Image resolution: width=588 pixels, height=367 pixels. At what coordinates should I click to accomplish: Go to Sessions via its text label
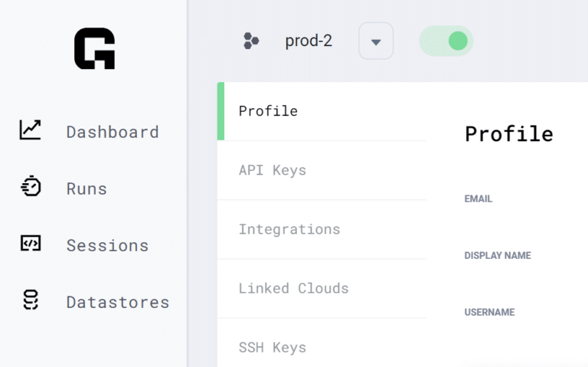coord(107,245)
